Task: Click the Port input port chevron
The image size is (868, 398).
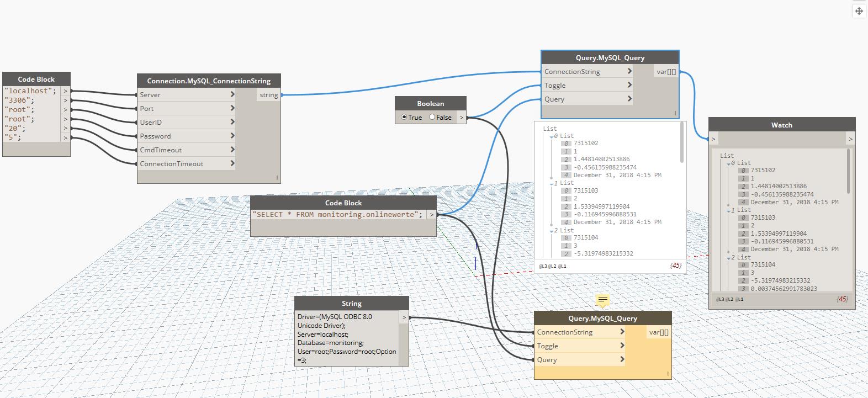Action: point(232,108)
